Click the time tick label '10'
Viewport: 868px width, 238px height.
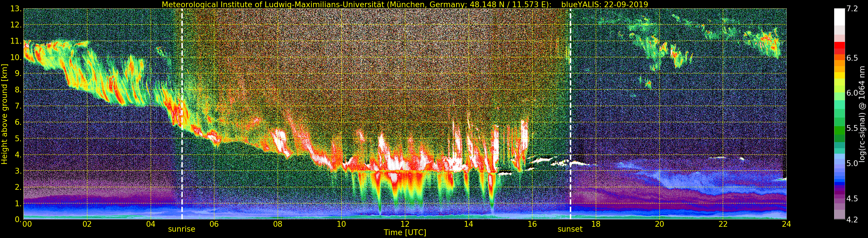[x=341, y=224]
